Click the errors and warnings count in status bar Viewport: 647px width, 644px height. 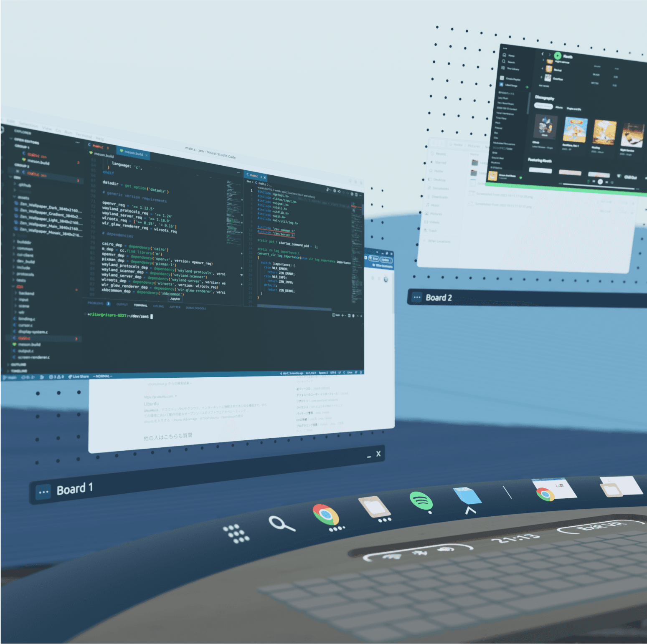pos(56,377)
